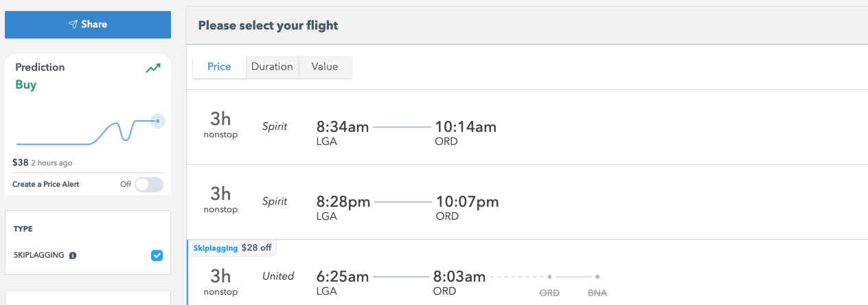This screenshot has width=868, height=305.
Task: Enable the Create a Price Alert switch
Action: pos(149,184)
